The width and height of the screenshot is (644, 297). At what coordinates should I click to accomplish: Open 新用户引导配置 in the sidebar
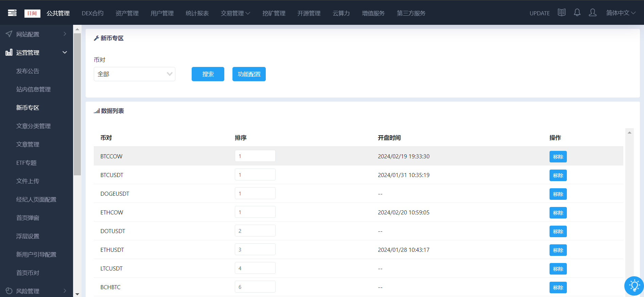click(x=36, y=255)
